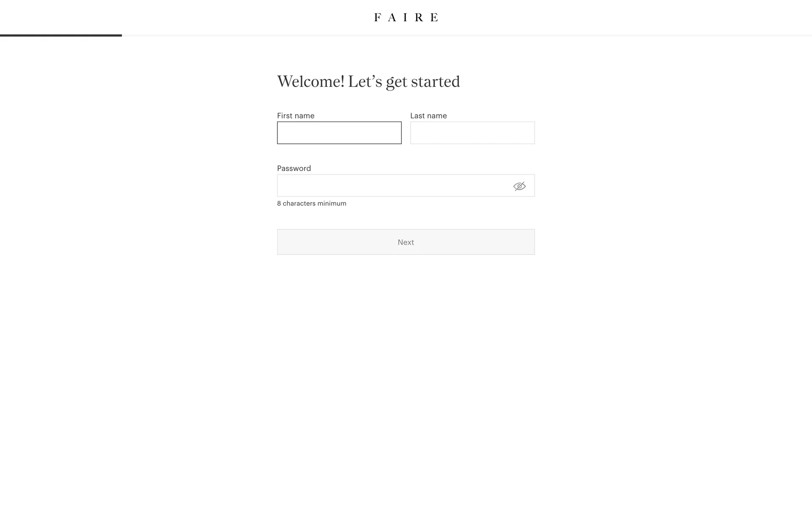Click letter E in the Faire wordmark
812x508 pixels.
tap(434, 17)
